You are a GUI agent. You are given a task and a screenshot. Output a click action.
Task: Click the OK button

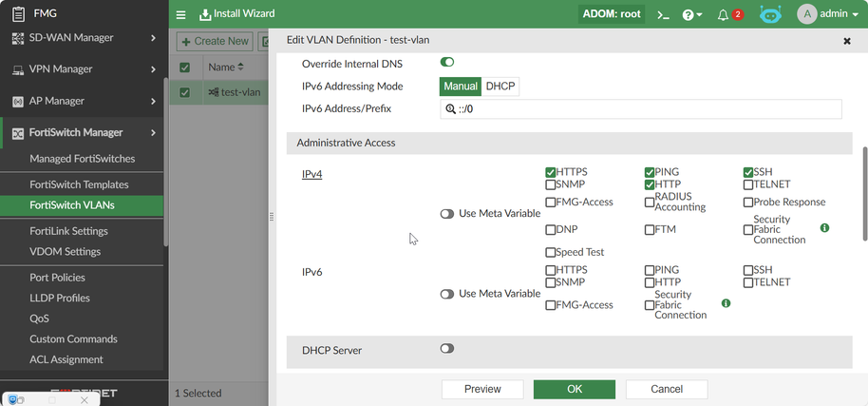pos(574,389)
